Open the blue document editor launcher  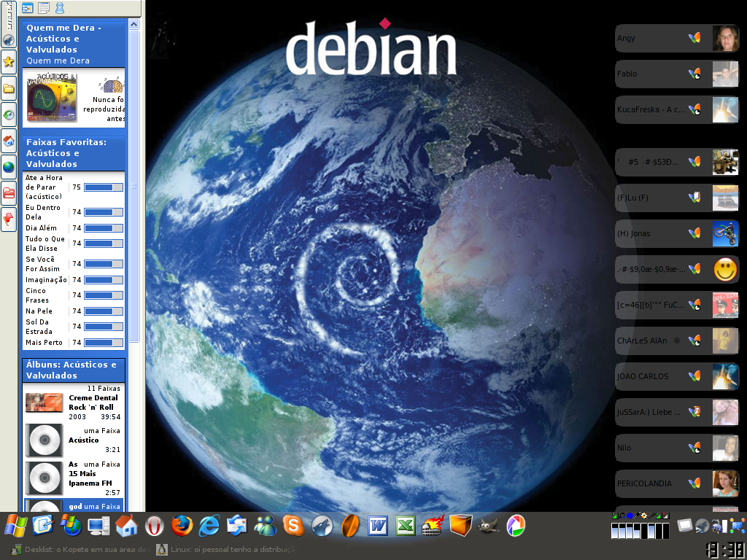click(x=43, y=526)
